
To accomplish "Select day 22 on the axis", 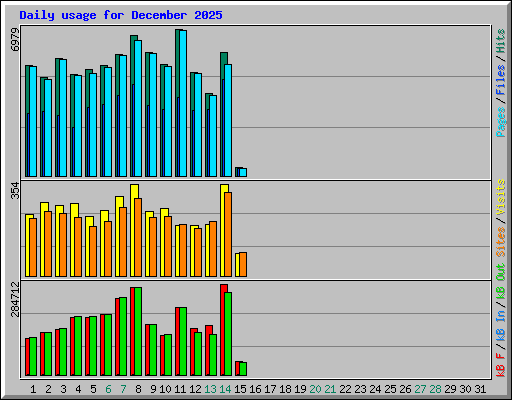I will [345, 389].
